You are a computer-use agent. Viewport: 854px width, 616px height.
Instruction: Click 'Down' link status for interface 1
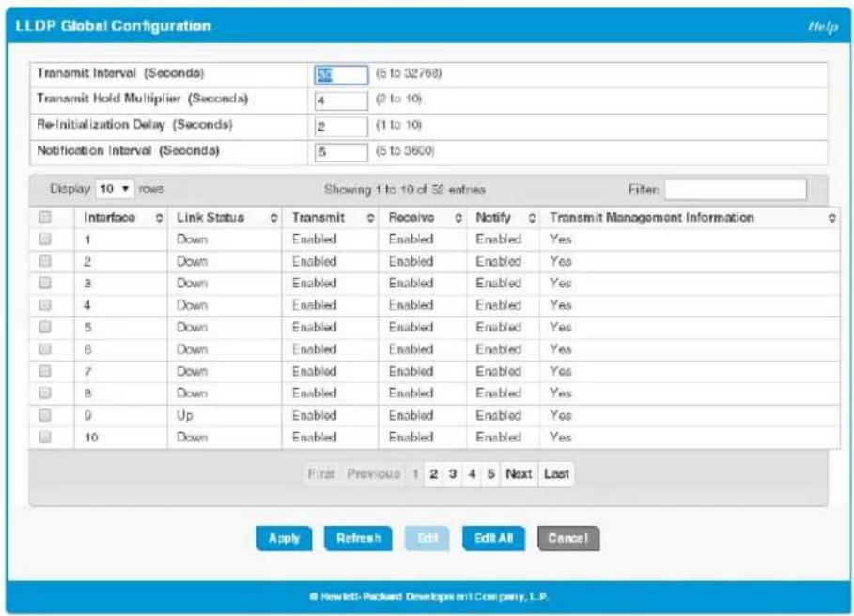pos(192,239)
